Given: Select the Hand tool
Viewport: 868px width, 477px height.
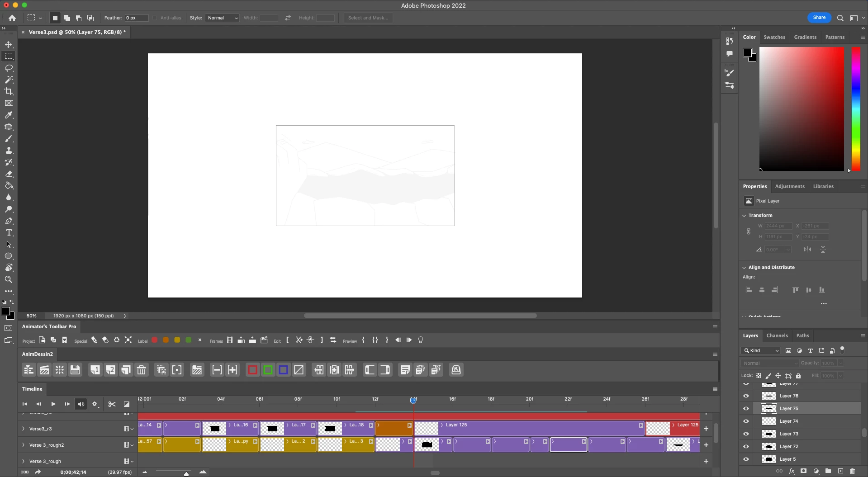Looking at the screenshot, I should pyautogui.click(x=9, y=268).
